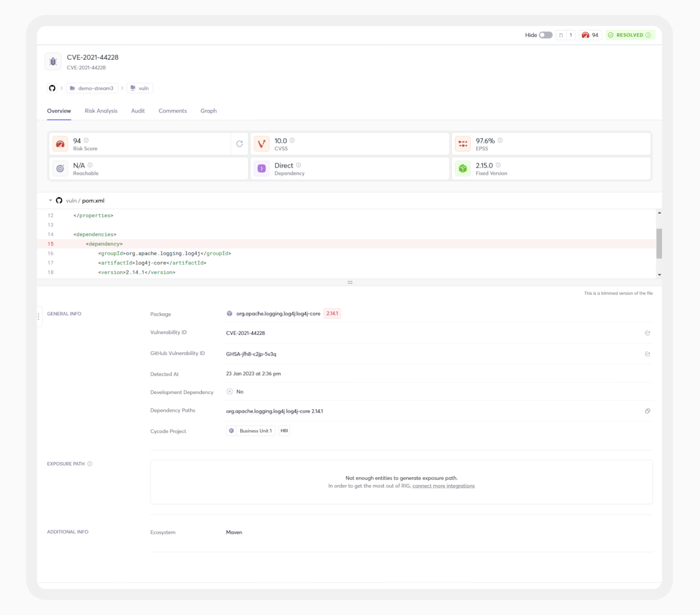Collapse the vuln / pom.xml file section

click(50, 200)
